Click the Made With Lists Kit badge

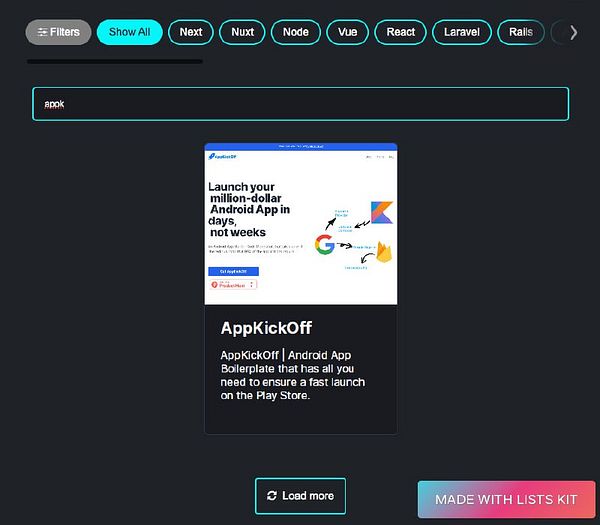[506, 499]
